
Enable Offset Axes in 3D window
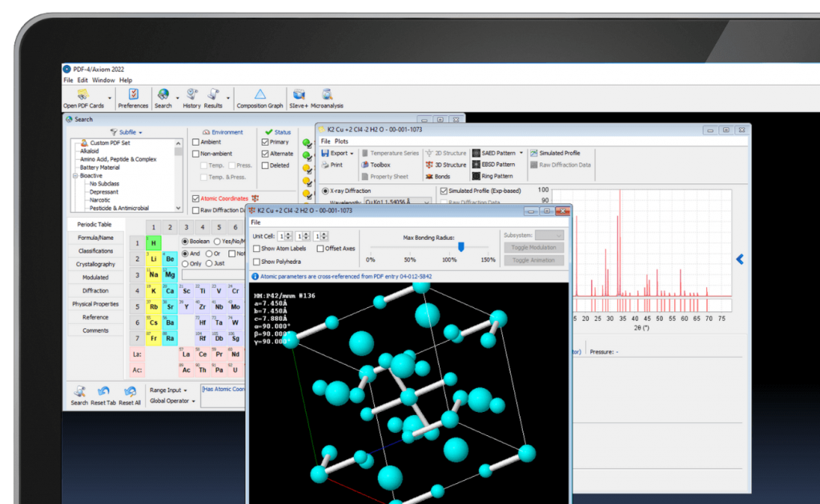(320, 249)
